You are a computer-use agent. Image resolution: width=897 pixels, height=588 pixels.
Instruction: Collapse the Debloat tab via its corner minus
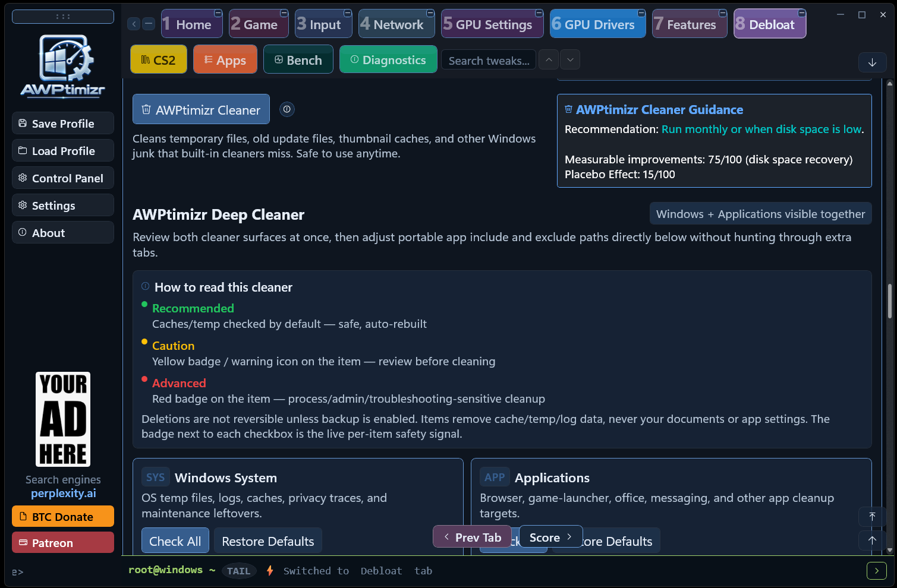tap(802, 13)
